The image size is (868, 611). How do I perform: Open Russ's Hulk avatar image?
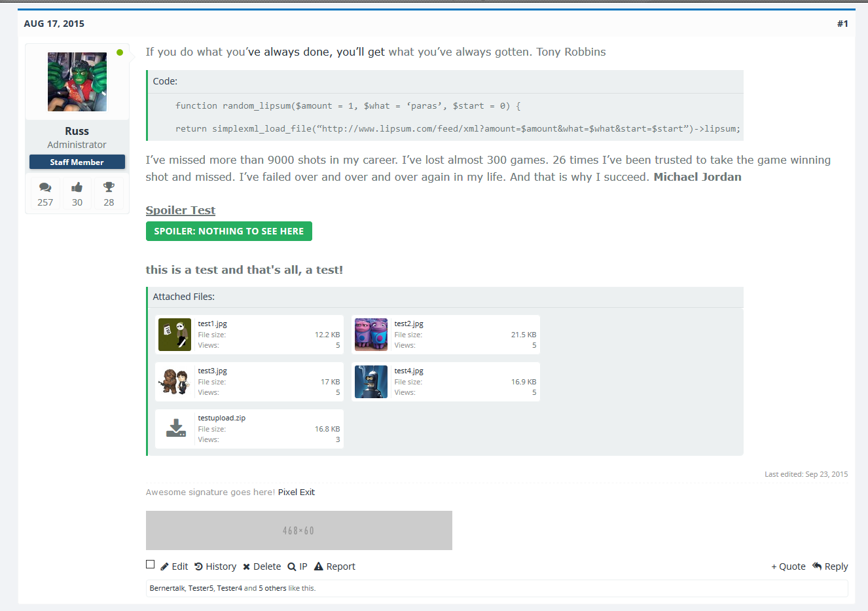77,82
